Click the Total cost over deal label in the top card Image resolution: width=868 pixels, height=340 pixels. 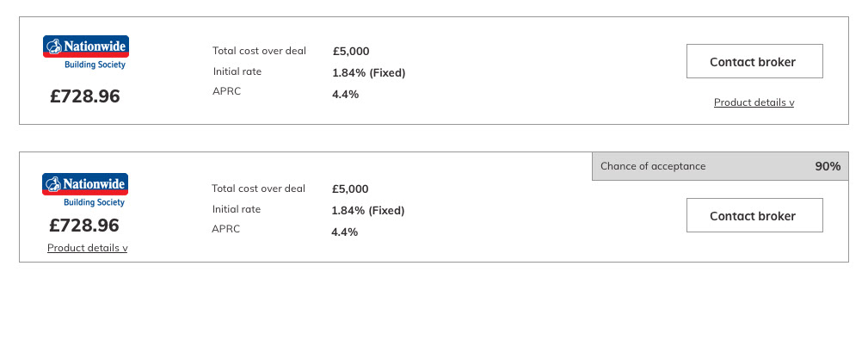pos(259,51)
